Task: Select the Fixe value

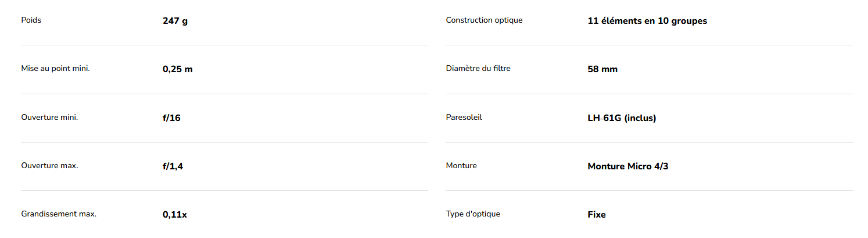Action: coord(597,215)
